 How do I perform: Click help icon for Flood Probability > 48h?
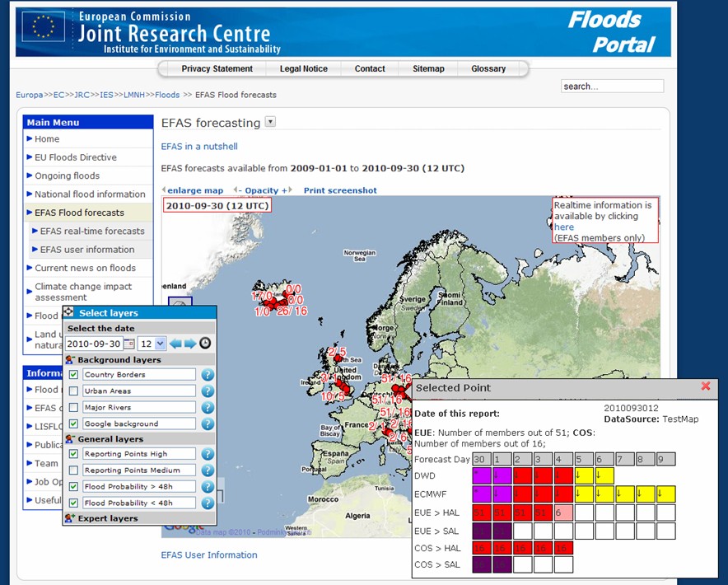(x=208, y=486)
